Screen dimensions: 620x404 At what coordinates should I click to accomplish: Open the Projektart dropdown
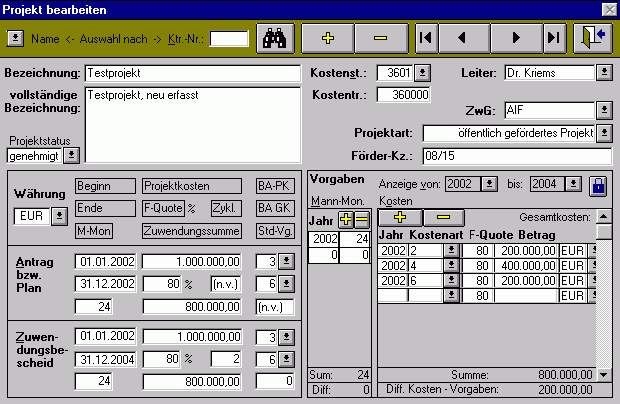pyautogui.click(x=603, y=133)
